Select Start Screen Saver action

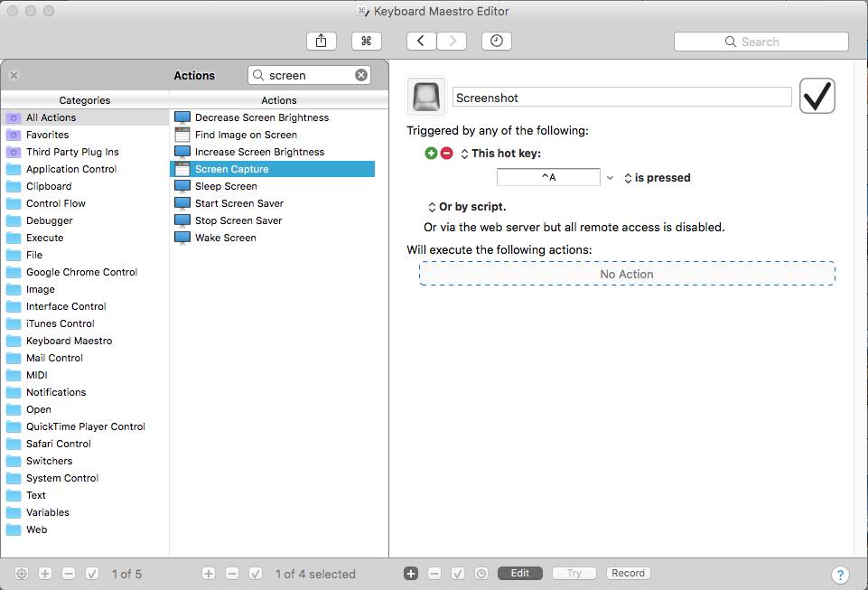[x=273, y=203]
